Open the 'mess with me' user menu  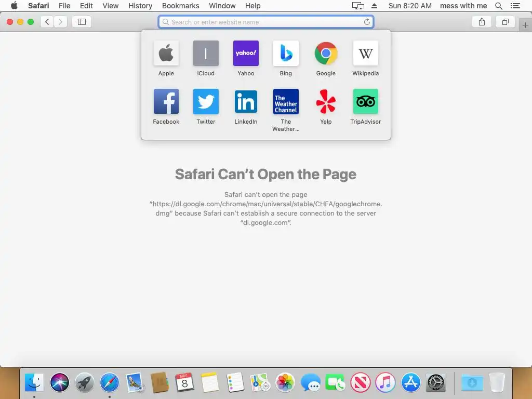[463, 6]
